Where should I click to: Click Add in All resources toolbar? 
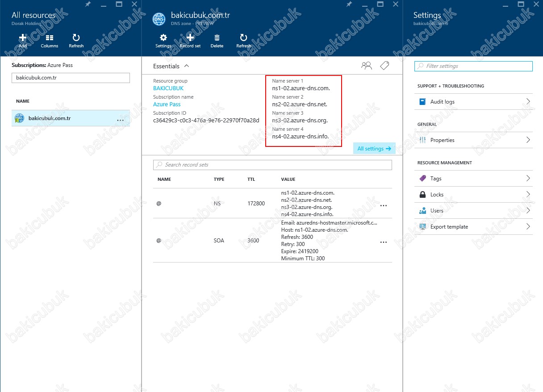23,41
